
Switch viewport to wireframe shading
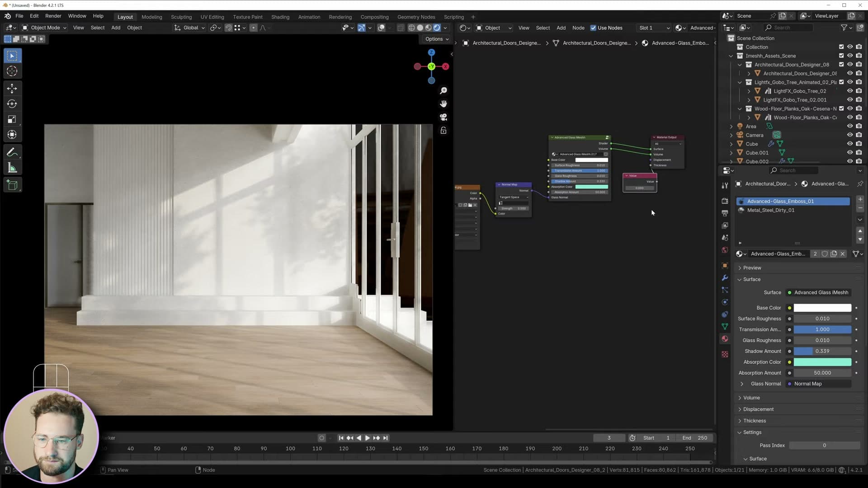point(411,28)
